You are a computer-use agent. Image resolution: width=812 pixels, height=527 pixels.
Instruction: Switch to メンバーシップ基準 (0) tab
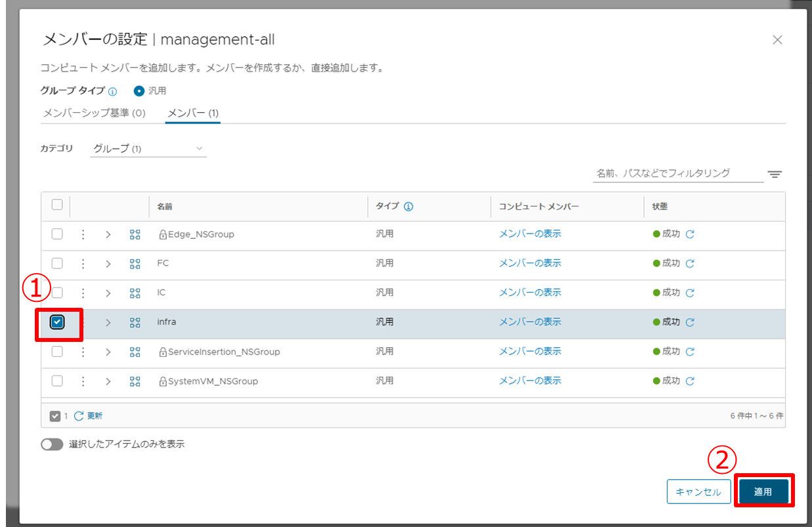[x=94, y=113]
